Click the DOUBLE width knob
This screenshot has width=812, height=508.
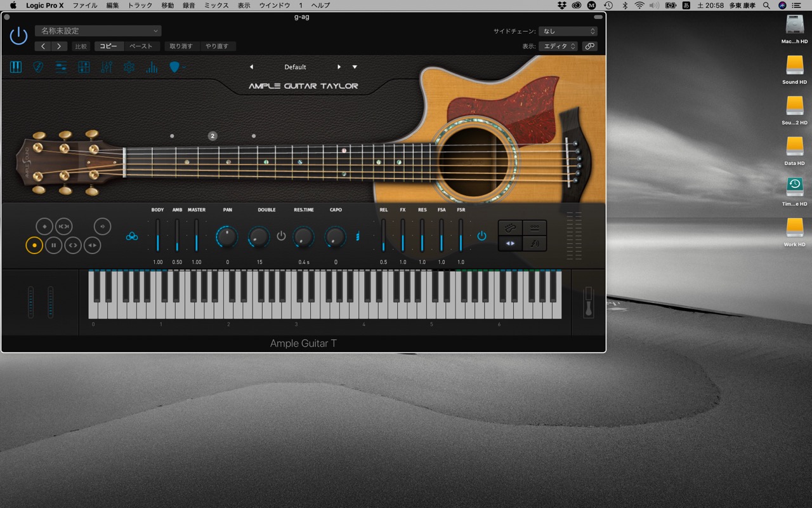[x=259, y=237]
